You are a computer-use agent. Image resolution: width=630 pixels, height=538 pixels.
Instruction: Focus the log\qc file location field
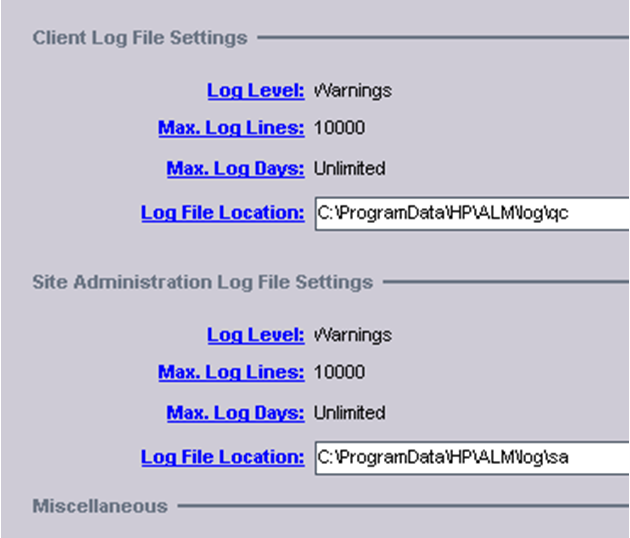pyautogui.click(x=470, y=213)
